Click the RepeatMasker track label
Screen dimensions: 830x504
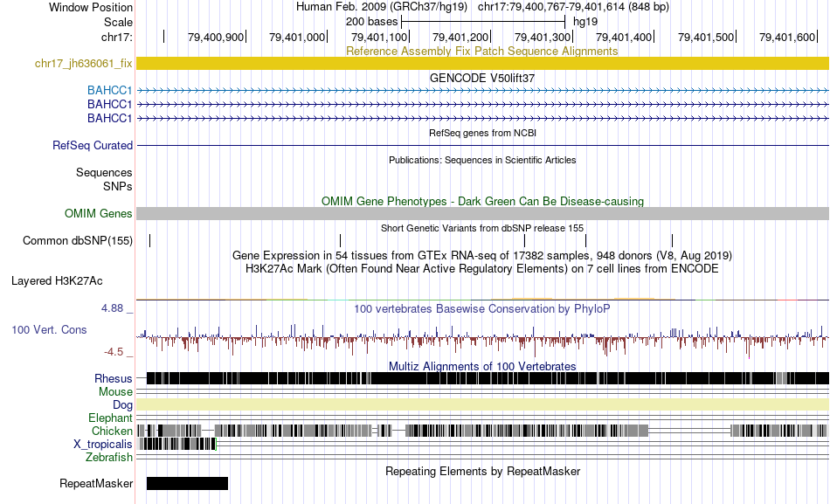(x=96, y=483)
